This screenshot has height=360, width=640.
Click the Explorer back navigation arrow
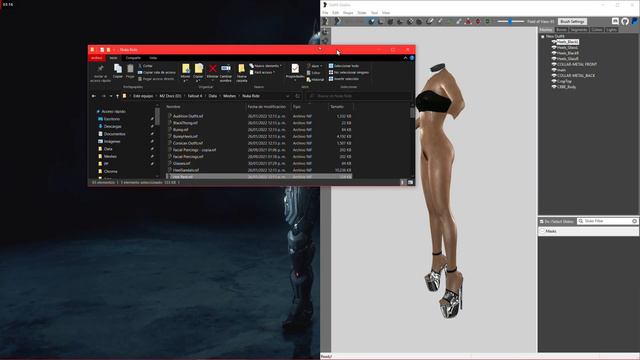(94, 96)
